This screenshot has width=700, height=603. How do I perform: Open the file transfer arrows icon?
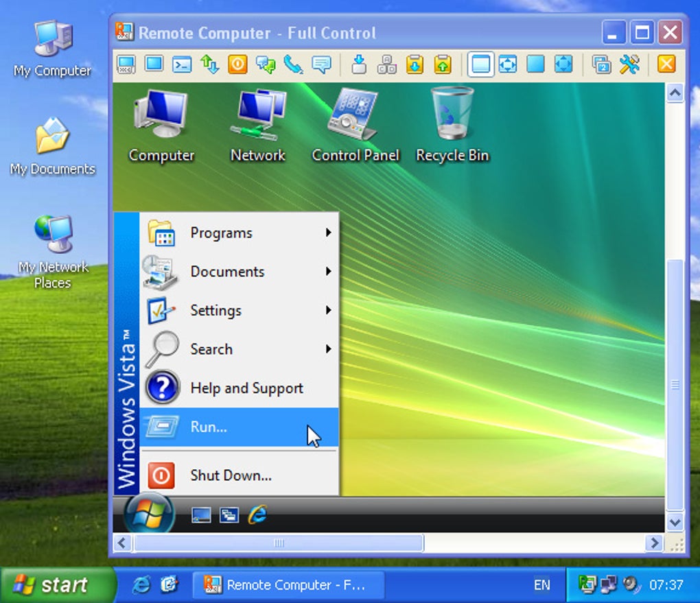(x=209, y=64)
